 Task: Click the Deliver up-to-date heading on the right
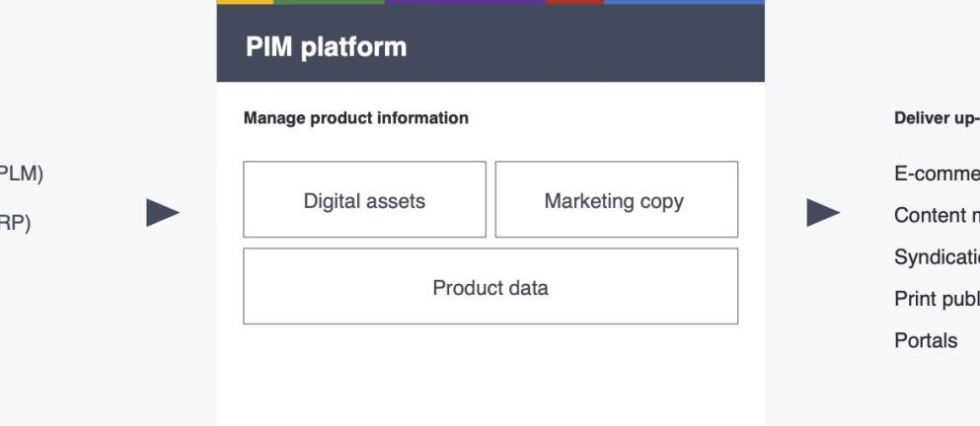[x=936, y=118]
